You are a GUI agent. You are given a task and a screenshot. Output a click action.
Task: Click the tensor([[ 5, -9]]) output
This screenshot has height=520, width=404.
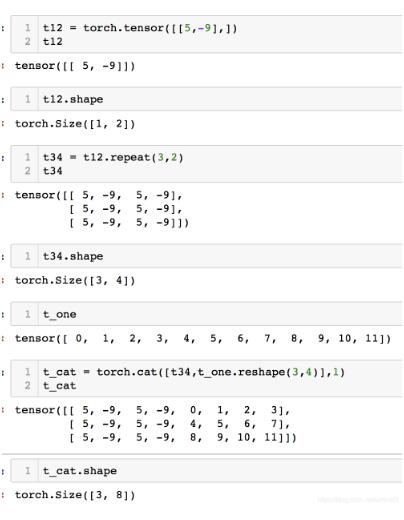click(75, 66)
